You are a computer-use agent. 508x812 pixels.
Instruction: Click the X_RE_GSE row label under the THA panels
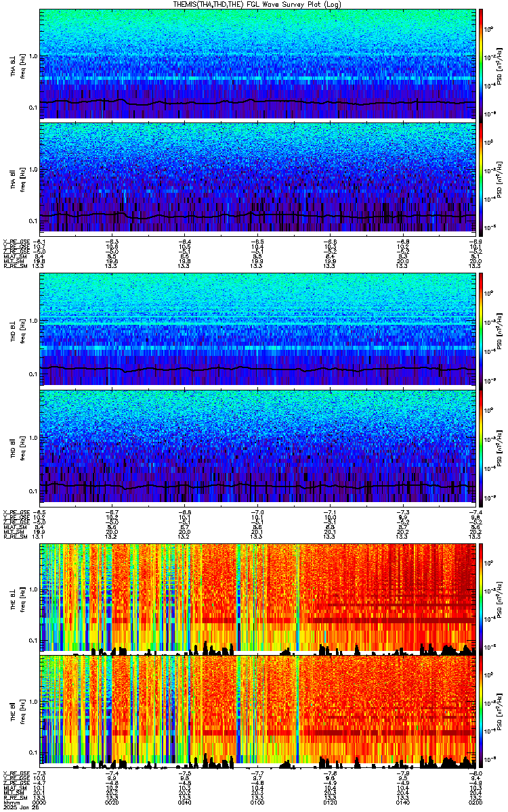coord(16,242)
